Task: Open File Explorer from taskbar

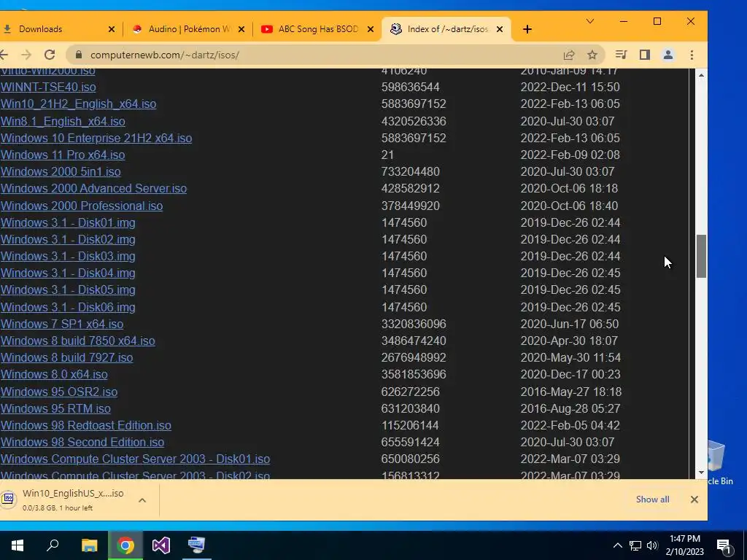Action: click(89, 545)
